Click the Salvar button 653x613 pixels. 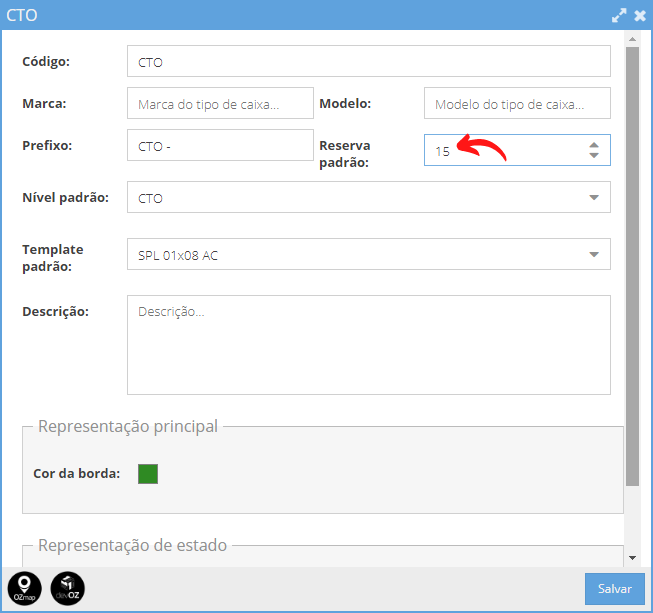pos(615,589)
